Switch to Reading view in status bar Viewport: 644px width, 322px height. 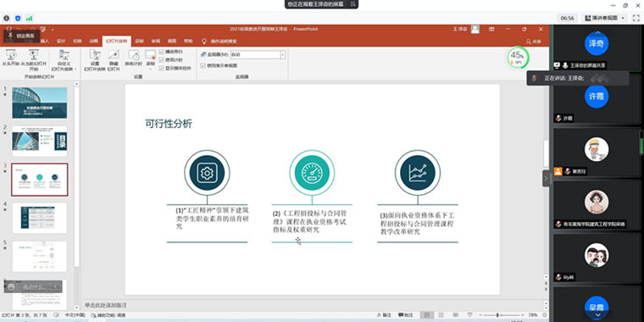click(x=456, y=315)
